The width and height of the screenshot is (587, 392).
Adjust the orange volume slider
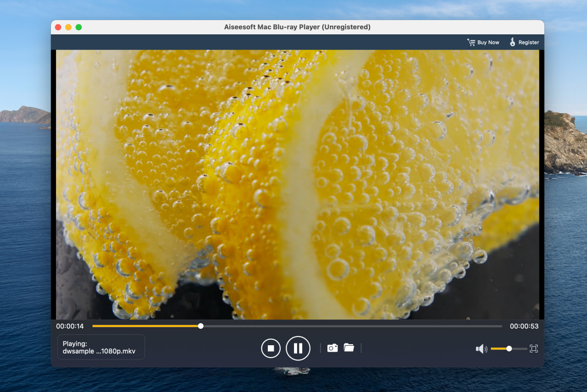pyautogui.click(x=509, y=349)
